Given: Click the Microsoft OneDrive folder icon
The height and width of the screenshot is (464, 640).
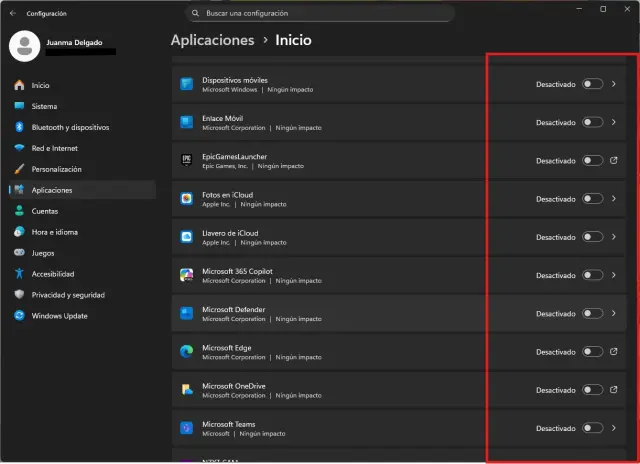Looking at the screenshot, I should coord(186,390).
